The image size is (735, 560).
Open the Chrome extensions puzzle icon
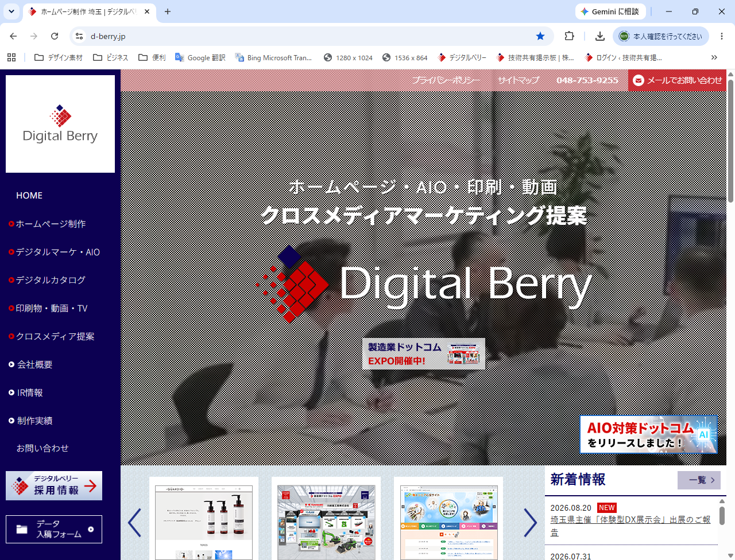[x=569, y=36]
